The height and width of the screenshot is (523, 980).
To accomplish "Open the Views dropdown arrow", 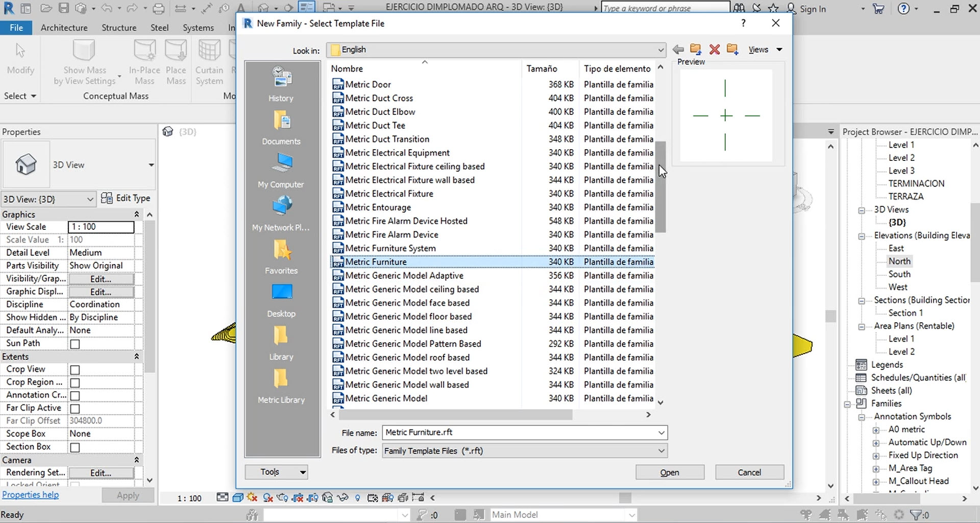I will [779, 50].
